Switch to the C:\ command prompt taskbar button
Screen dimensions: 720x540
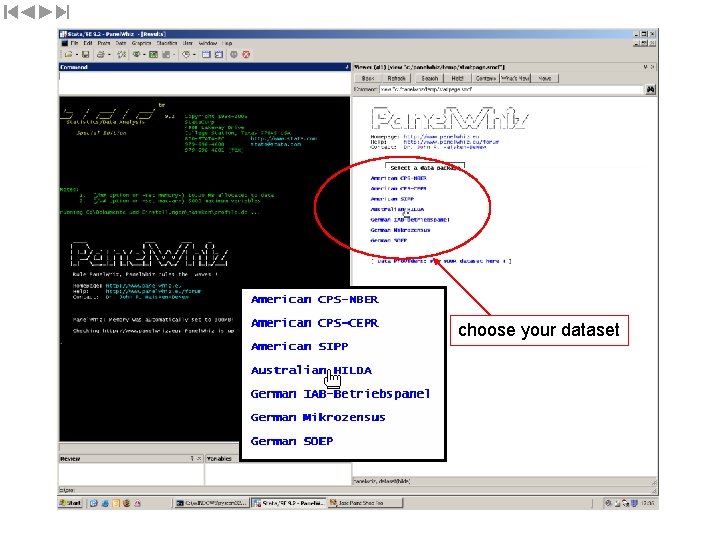[x=212, y=503]
